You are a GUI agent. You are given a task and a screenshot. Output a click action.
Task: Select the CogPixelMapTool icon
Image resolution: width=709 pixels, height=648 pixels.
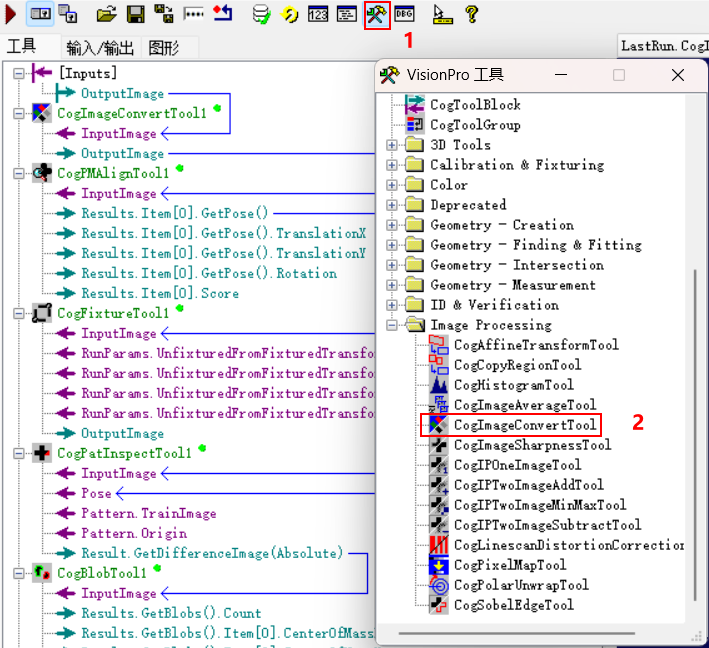click(x=439, y=565)
